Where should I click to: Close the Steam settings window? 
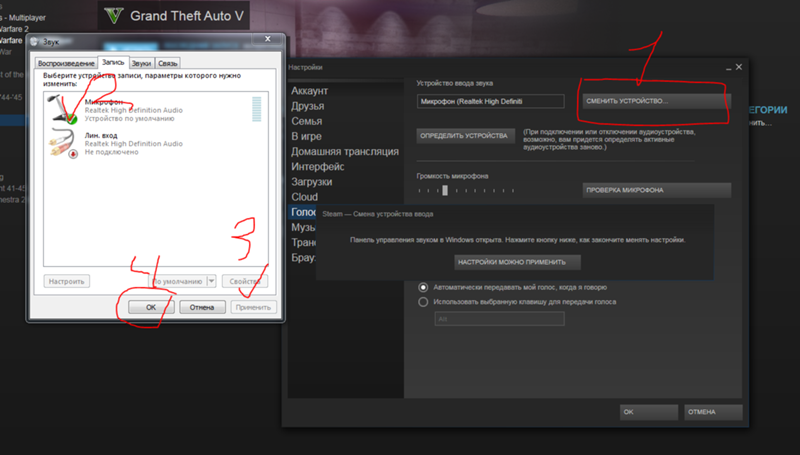(x=739, y=67)
